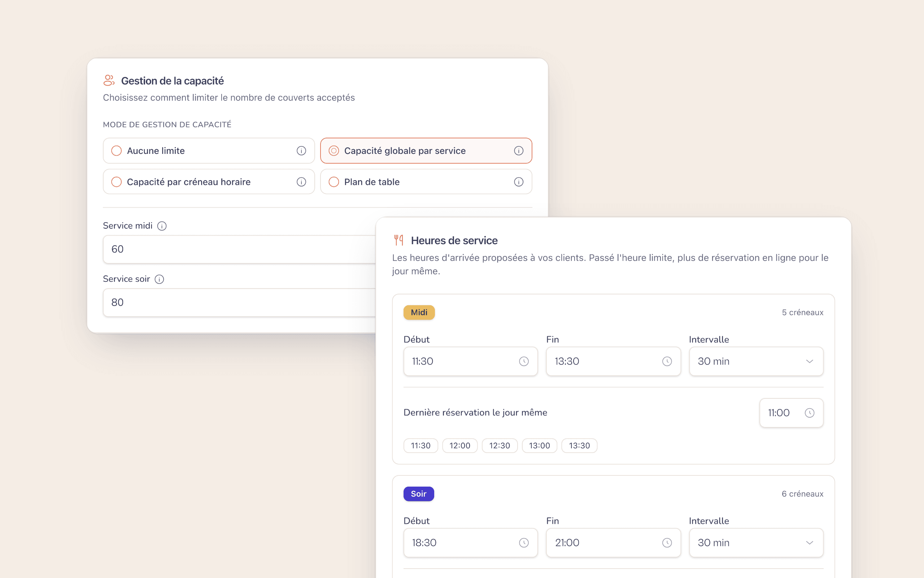Click the '5 créneaux' count text
The width and height of the screenshot is (924, 578).
click(x=802, y=312)
